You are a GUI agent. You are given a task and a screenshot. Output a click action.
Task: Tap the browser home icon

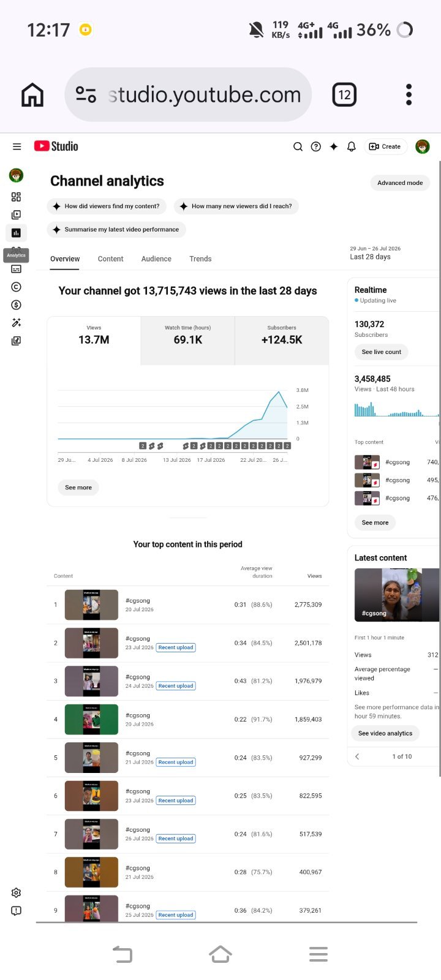32,95
